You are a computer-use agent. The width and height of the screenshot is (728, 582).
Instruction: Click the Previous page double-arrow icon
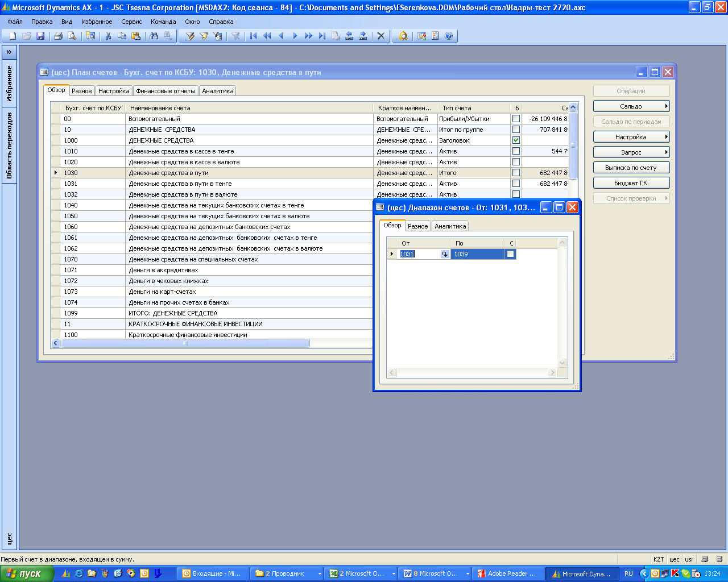pyautogui.click(x=267, y=36)
